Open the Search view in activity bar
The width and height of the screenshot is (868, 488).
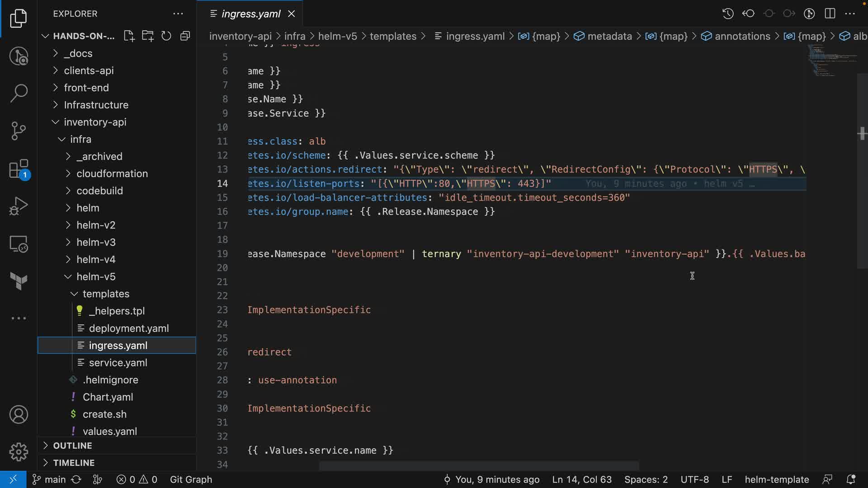click(x=19, y=93)
